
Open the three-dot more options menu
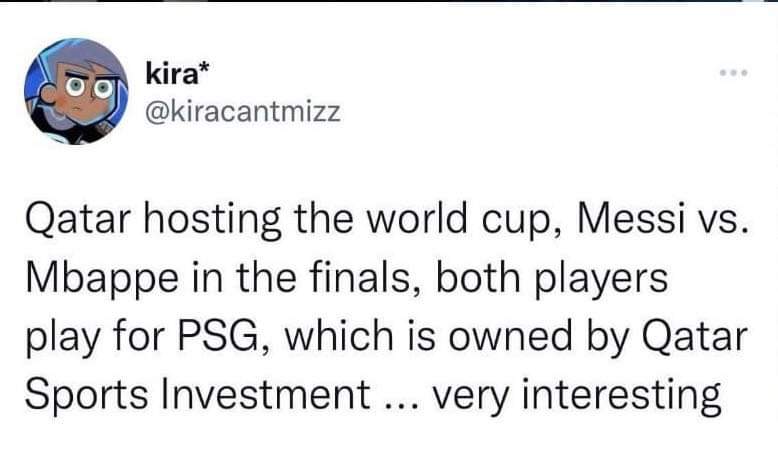coord(734,73)
